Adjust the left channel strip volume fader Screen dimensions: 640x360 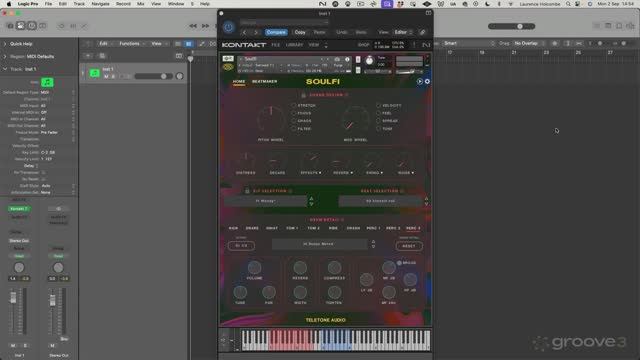13,298
